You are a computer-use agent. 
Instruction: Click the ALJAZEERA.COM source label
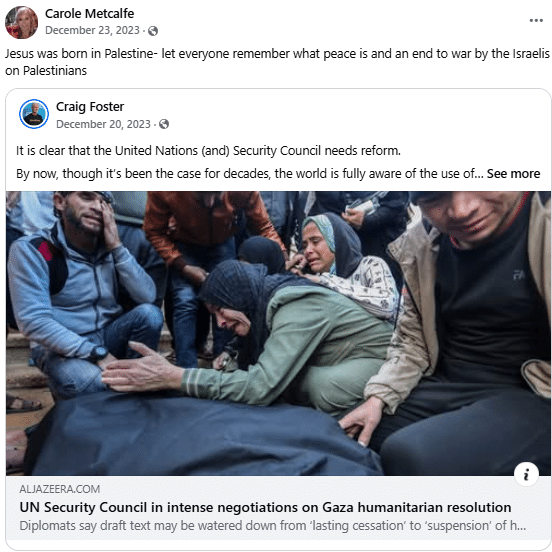(60, 489)
